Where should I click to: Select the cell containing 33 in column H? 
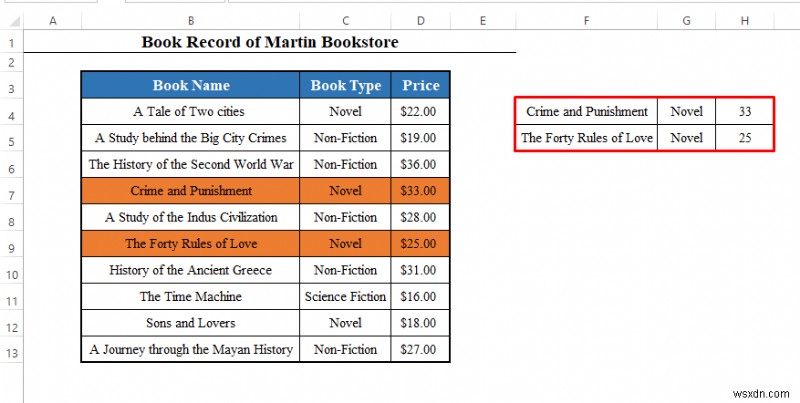pyautogui.click(x=745, y=112)
